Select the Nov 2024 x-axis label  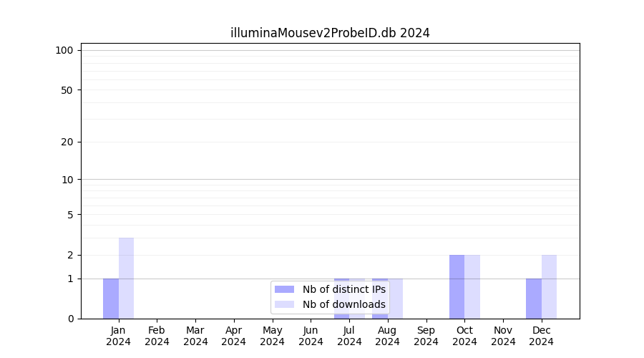tap(503, 336)
